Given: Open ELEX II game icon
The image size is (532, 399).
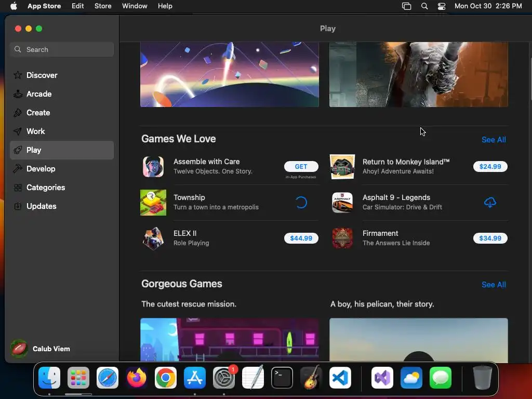Looking at the screenshot, I should pos(153,238).
